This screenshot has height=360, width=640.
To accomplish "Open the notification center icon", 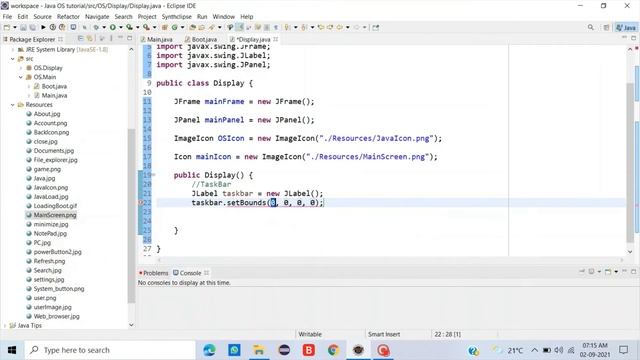I will 623,350.
